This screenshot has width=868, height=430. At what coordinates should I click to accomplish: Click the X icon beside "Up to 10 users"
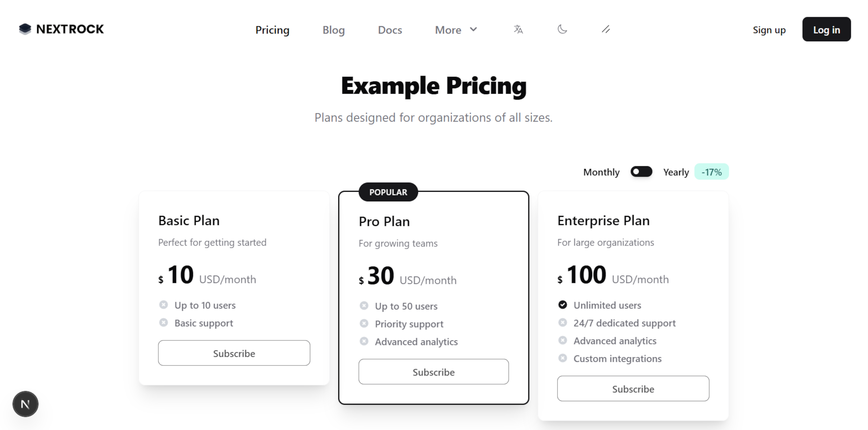(164, 304)
